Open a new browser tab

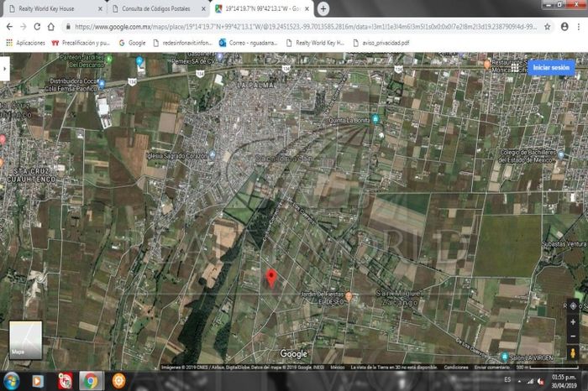(x=323, y=8)
